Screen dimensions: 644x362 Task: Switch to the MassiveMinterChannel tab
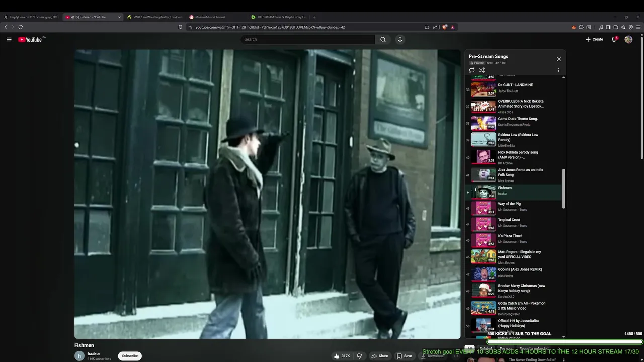click(216, 17)
